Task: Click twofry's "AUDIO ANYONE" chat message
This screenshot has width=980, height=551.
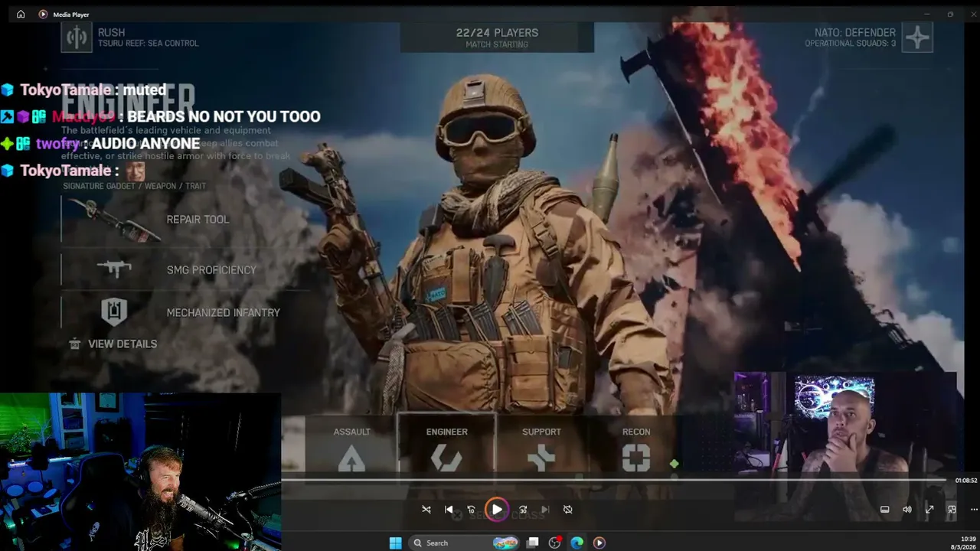Action: (100, 144)
